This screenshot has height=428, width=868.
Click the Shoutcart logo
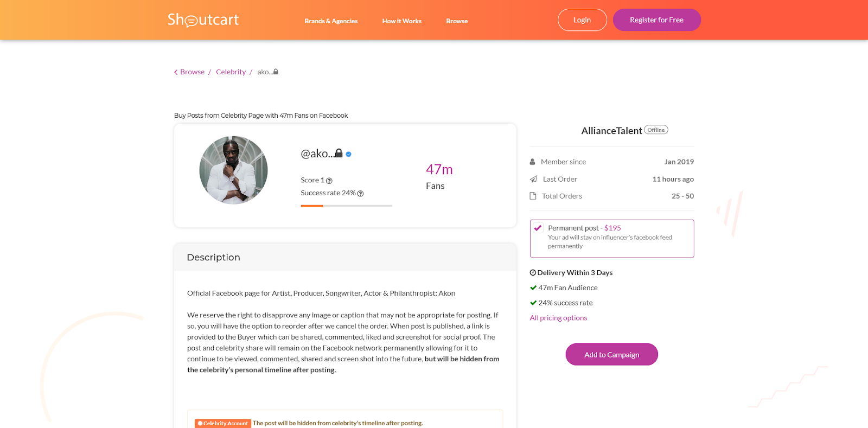click(203, 20)
